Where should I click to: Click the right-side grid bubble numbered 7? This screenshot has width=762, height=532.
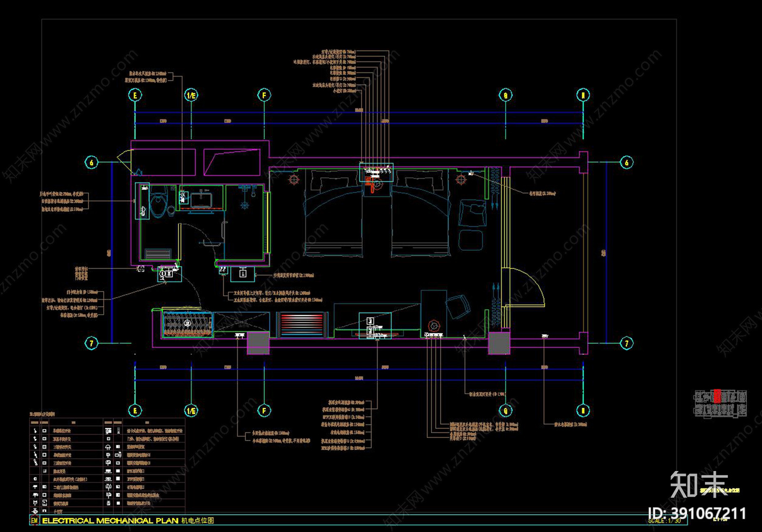pyautogui.click(x=627, y=343)
